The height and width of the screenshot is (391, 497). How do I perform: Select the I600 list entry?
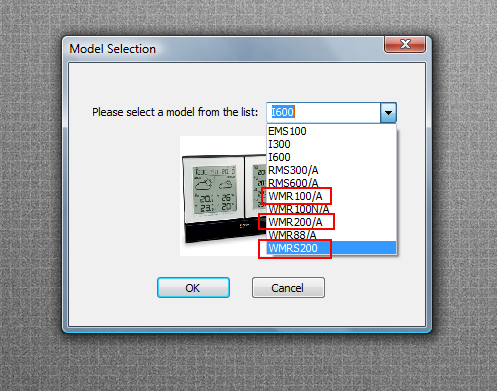[331, 157]
